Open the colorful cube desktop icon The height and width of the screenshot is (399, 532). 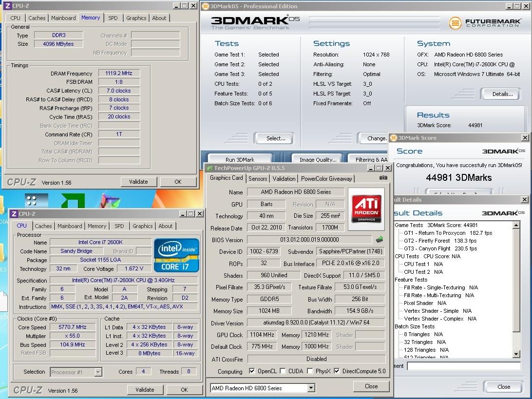click(109, 201)
